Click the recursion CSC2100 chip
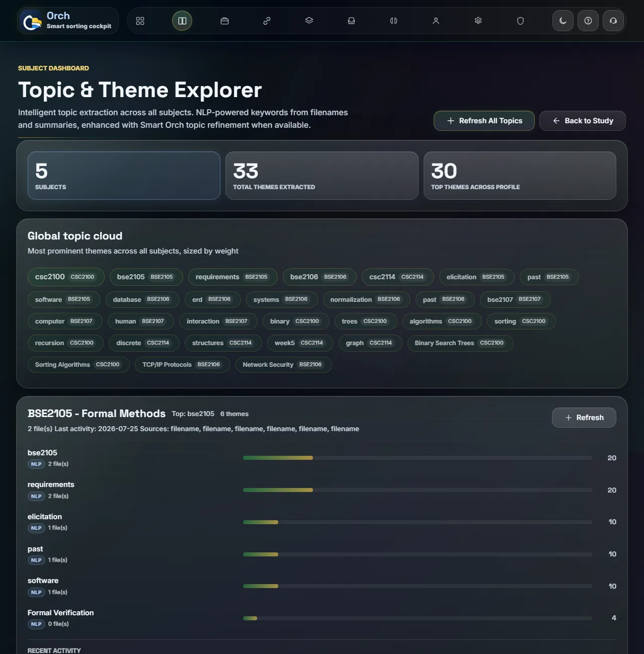 (x=66, y=343)
